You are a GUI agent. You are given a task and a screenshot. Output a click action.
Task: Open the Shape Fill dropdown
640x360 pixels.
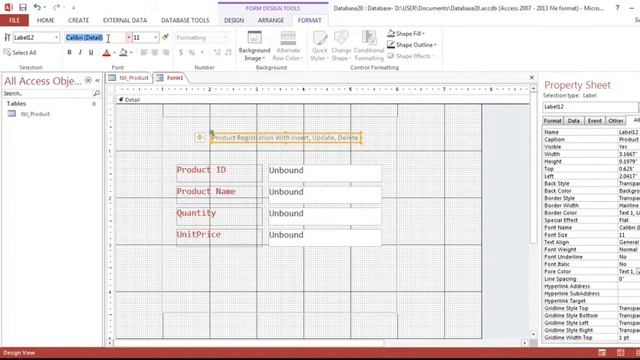pyautogui.click(x=406, y=33)
